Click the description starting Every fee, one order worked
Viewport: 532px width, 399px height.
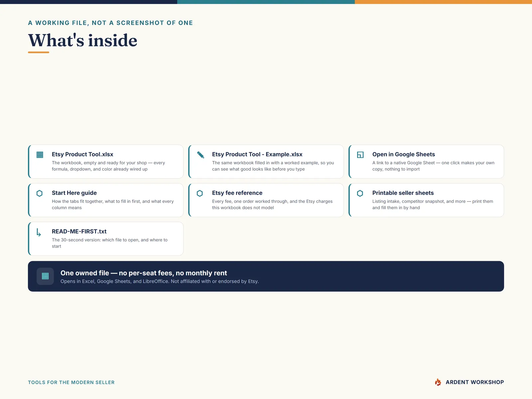point(272,204)
